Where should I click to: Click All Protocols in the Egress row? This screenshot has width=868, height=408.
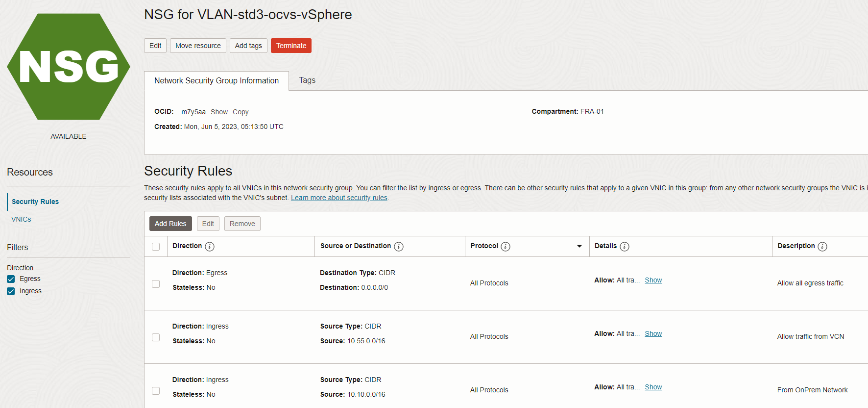pos(489,283)
